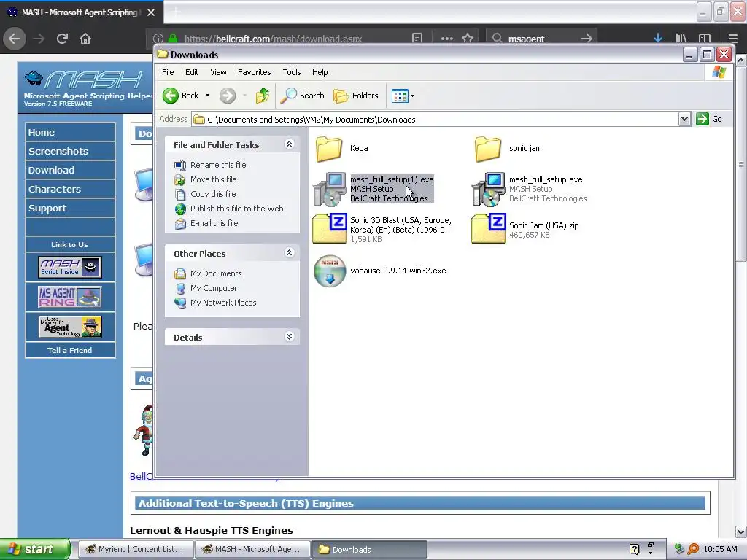Click Explorer's Forward arrow button
The image size is (747, 560).
point(228,96)
